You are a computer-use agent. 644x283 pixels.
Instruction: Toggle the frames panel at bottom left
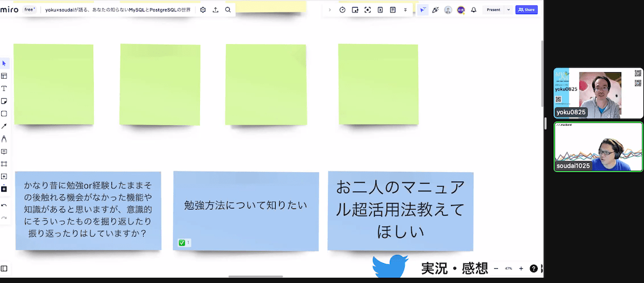click(4, 268)
